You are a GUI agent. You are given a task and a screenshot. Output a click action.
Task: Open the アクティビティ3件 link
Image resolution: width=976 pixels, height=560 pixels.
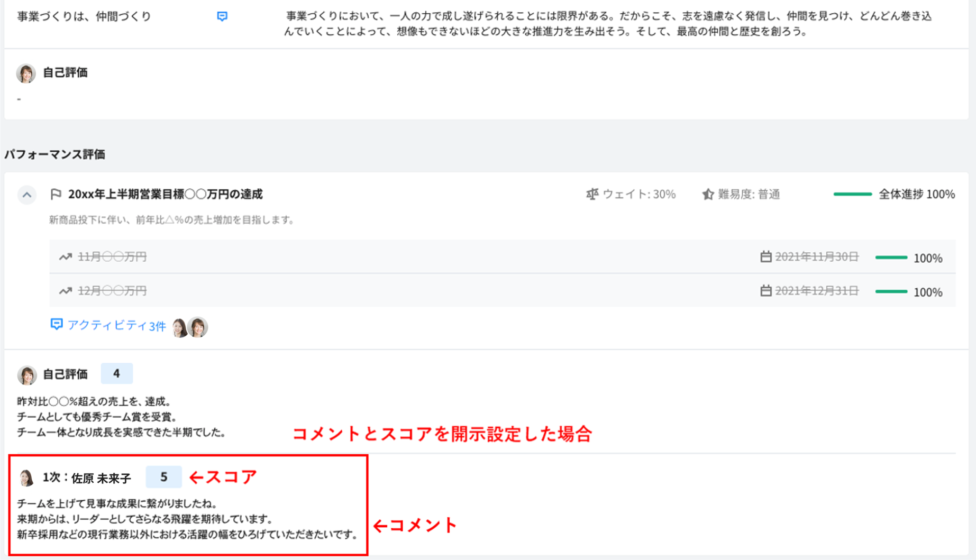[116, 325]
